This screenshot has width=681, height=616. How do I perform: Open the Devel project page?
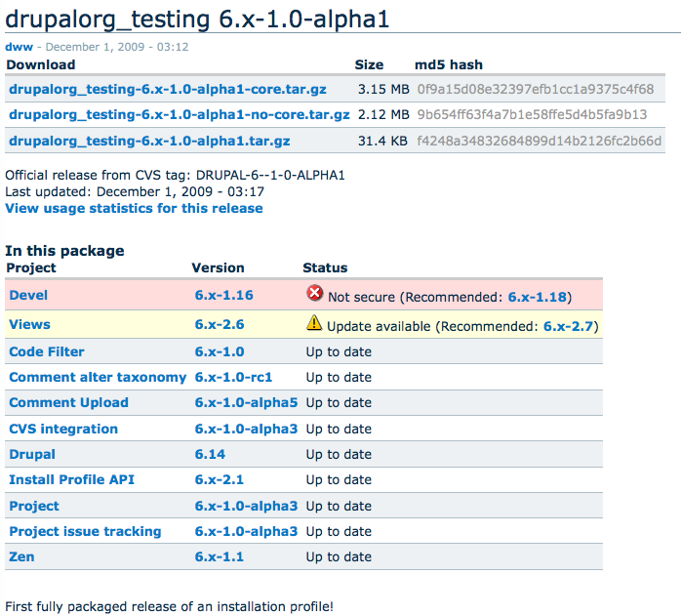28,295
